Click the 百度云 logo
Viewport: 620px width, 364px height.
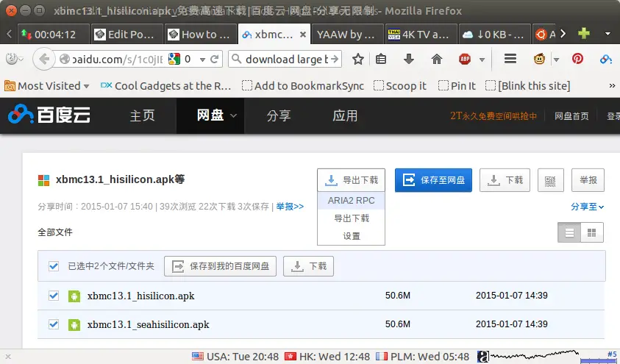[49, 115]
